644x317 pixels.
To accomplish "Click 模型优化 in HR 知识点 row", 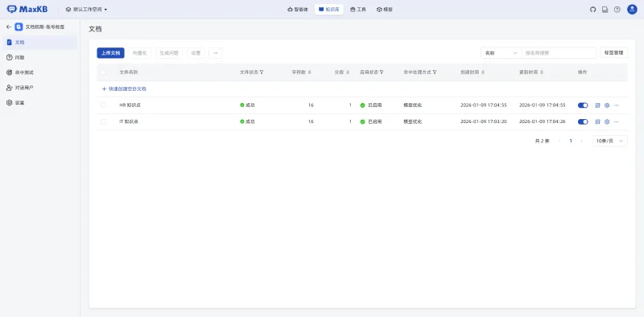I will [x=413, y=105].
